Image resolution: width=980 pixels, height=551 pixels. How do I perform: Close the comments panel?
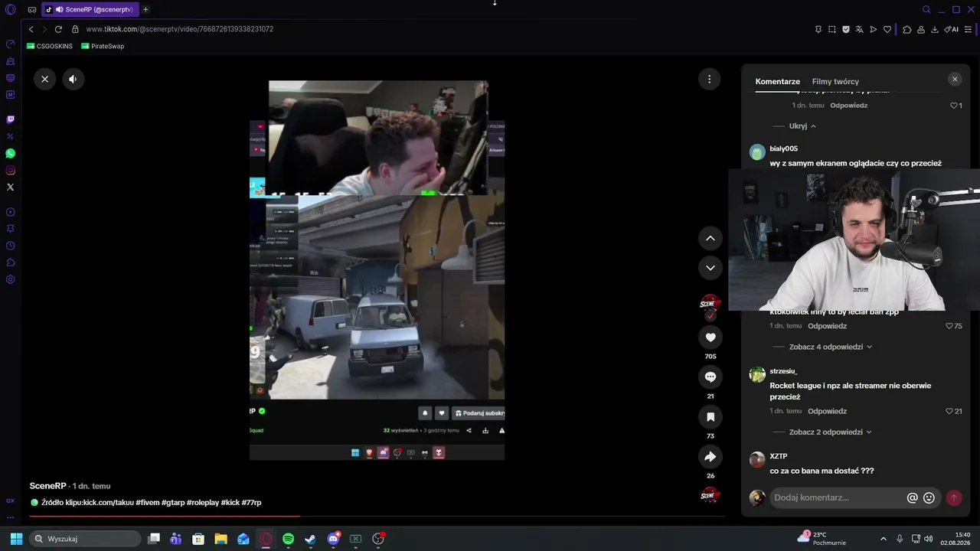pyautogui.click(x=955, y=79)
